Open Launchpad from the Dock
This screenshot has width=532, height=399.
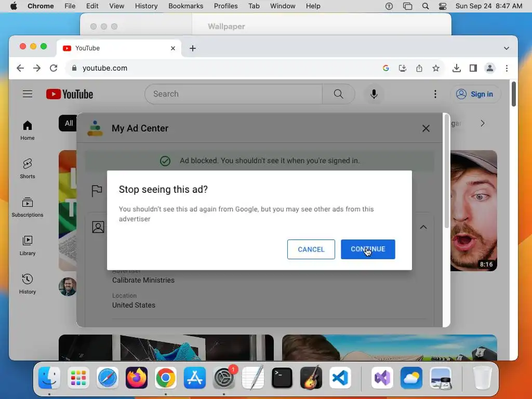tap(78, 378)
